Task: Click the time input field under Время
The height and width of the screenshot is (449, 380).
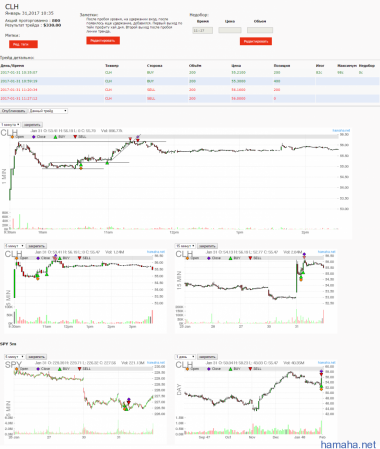Action: [202, 30]
